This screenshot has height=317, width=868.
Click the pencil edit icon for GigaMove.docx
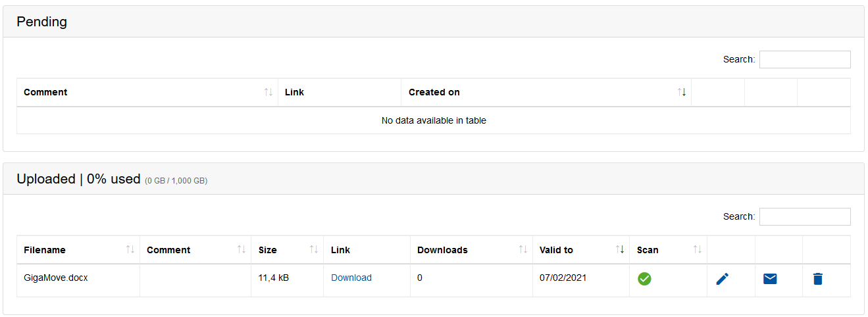point(723,279)
